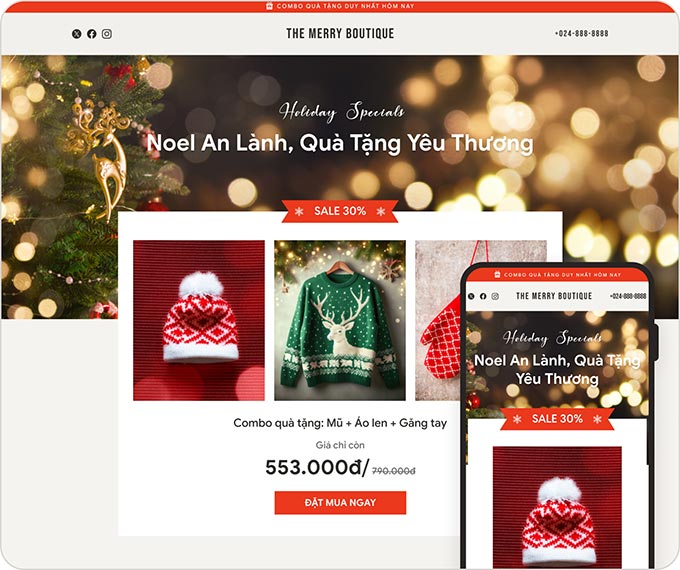This screenshot has height=570, width=680.
Task: Open the X (Twitter) social icon
Action: tap(76, 34)
